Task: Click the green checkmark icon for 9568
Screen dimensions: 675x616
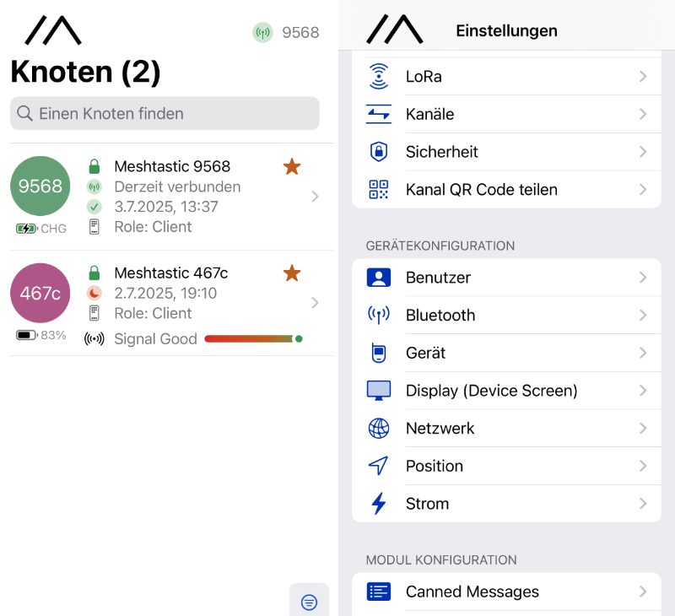Action: (x=94, y=207)
